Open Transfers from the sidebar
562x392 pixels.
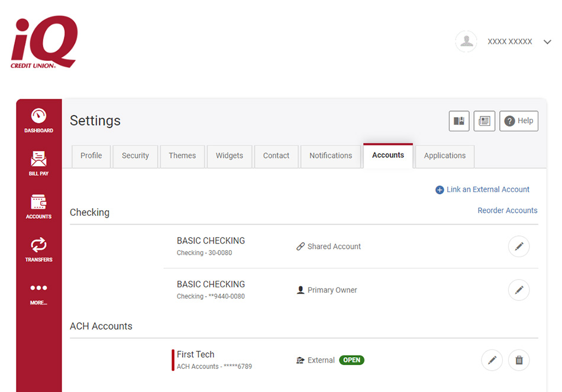click(38, 249)
